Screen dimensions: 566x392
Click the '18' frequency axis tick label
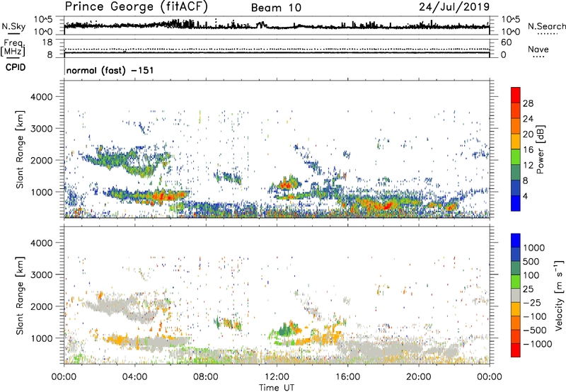point(47,42)
